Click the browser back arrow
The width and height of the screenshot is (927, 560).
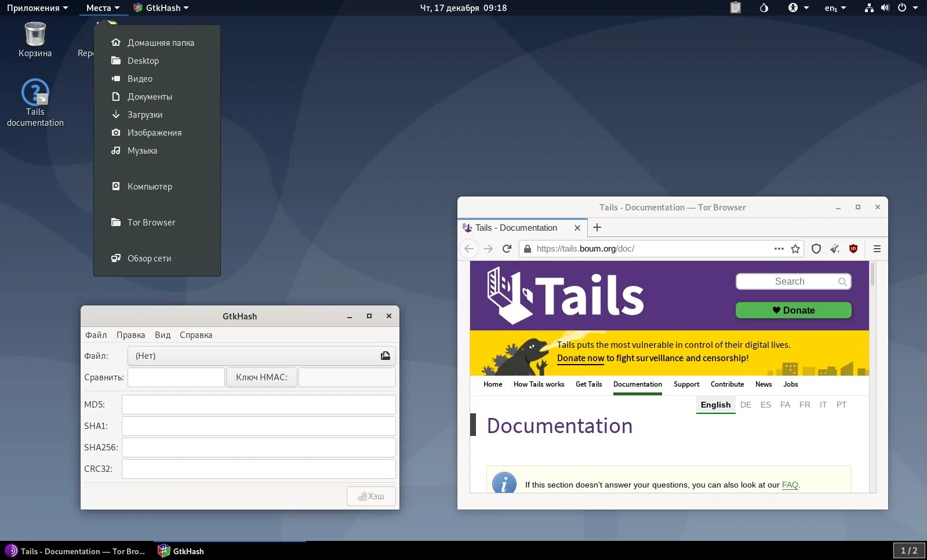[469, 249]
